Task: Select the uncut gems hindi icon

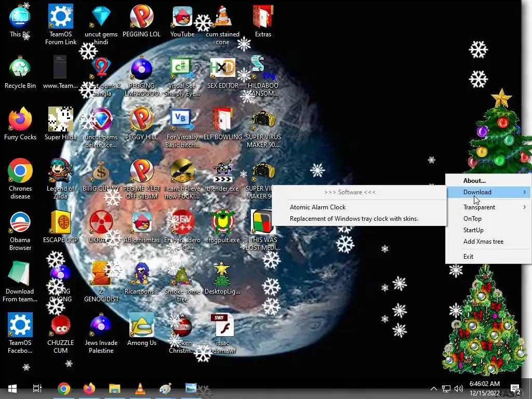Action: tap(101, 25)
